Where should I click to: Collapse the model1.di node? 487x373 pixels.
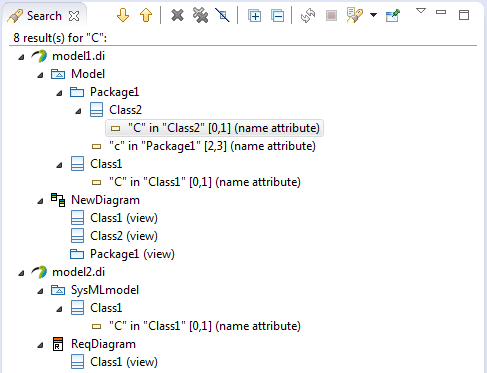tap(21, 57)
